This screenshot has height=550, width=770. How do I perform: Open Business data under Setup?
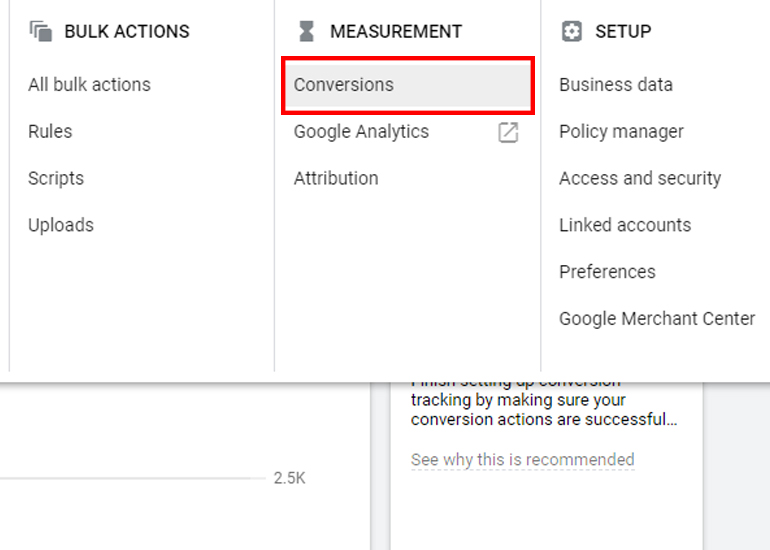[616, 84]
